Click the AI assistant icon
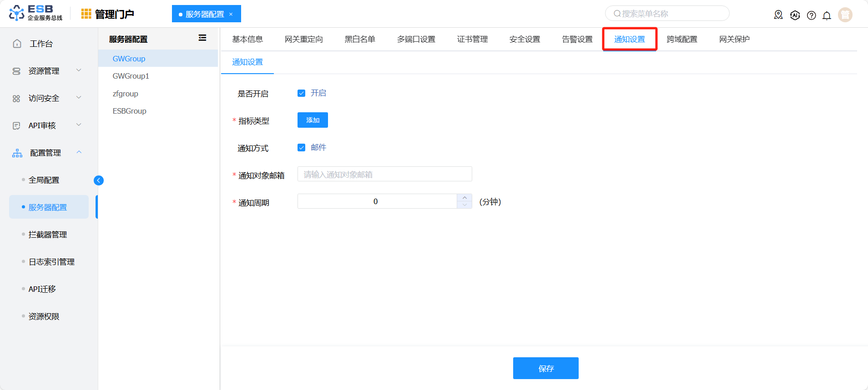 795,15
